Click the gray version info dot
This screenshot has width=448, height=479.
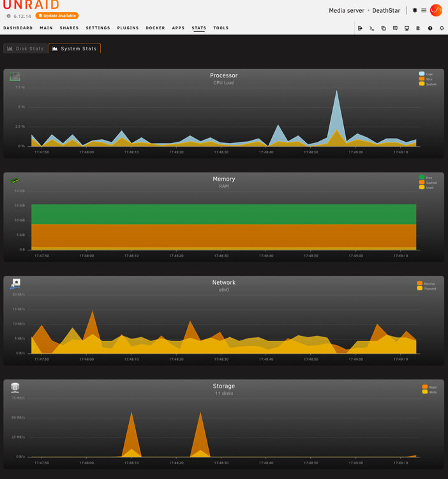click(x=8, y=16)
